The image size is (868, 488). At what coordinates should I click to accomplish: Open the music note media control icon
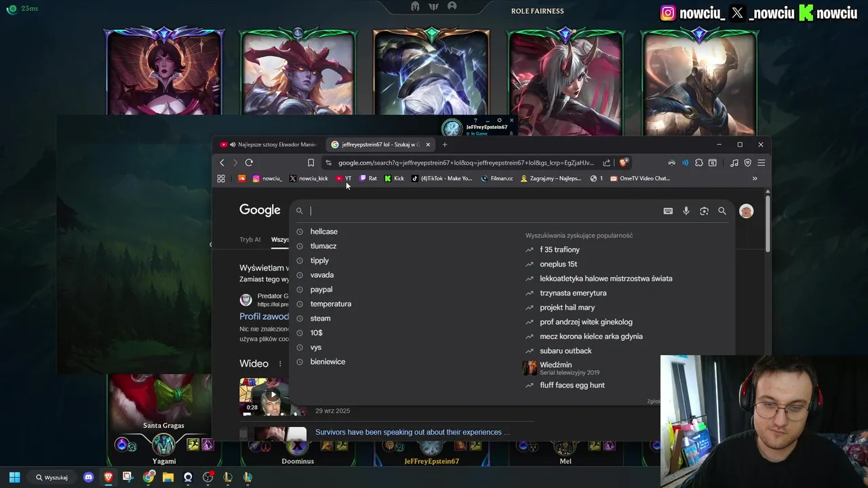734,163
